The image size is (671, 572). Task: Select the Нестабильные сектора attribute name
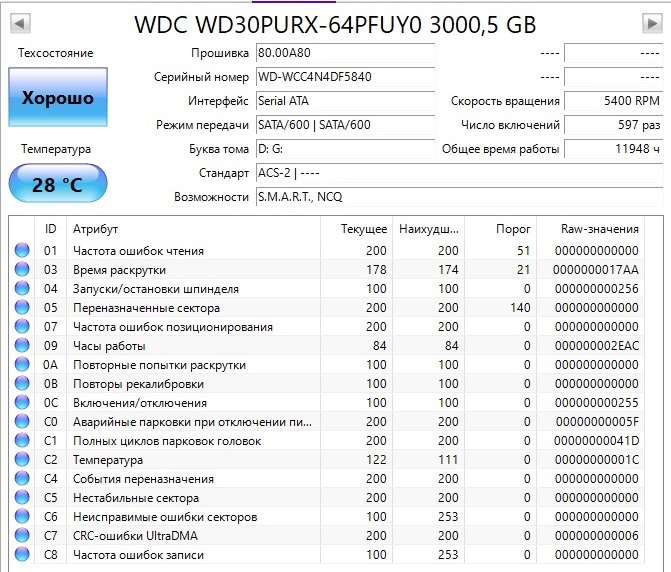(136, 498)
